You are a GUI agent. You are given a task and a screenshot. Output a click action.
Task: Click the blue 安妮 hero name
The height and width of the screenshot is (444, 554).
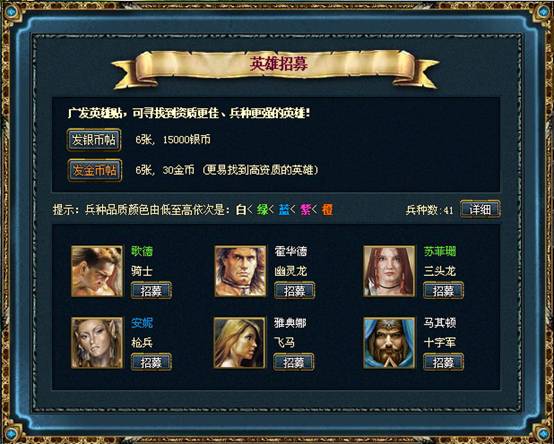tap(142, 323)
